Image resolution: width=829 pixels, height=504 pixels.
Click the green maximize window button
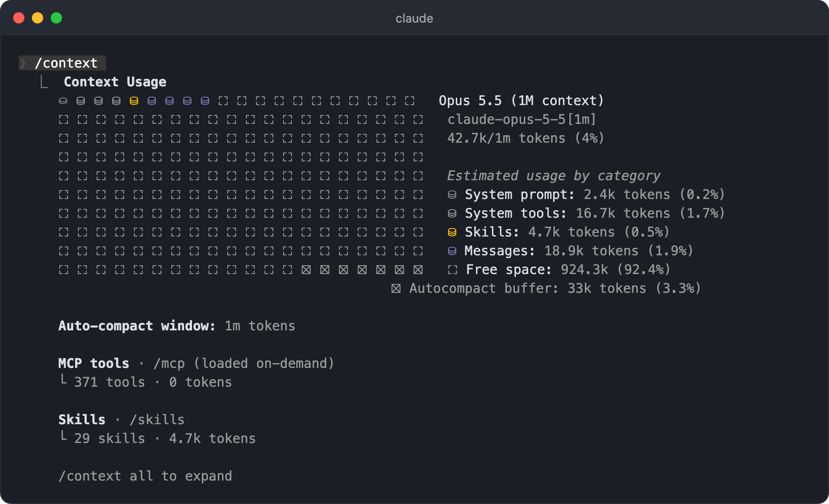coord(56,18)
